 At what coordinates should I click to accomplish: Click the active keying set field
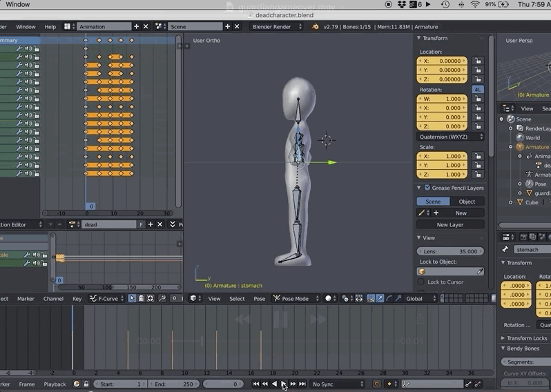[x=432, y=384]
